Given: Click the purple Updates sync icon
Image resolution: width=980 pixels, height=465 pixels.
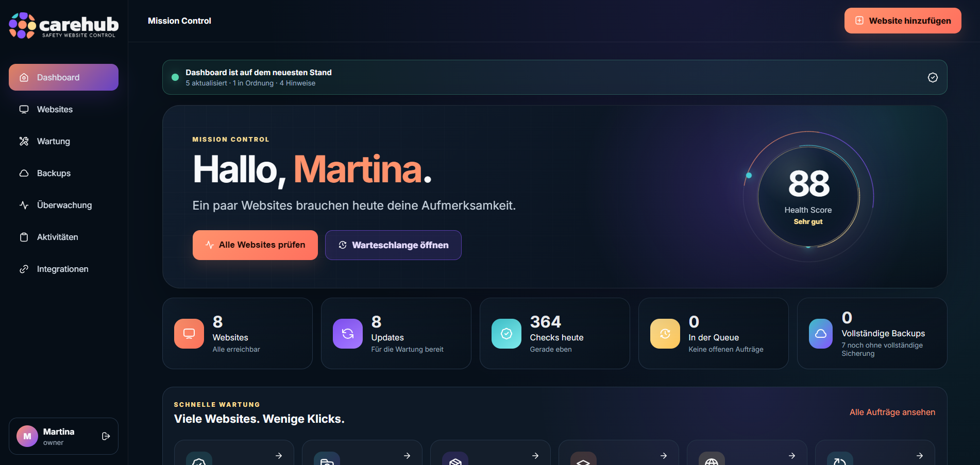Looking at the screenshot, I should pos(348,334).
